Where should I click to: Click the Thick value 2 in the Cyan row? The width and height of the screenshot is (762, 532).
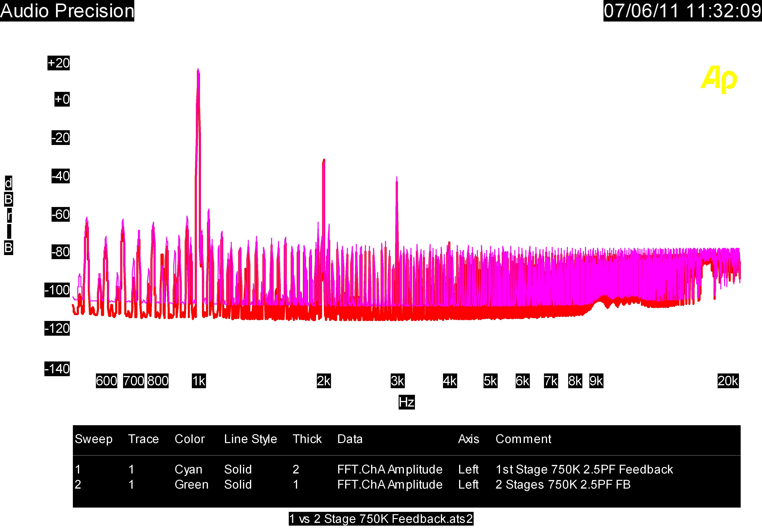click(x=296, y=470)
